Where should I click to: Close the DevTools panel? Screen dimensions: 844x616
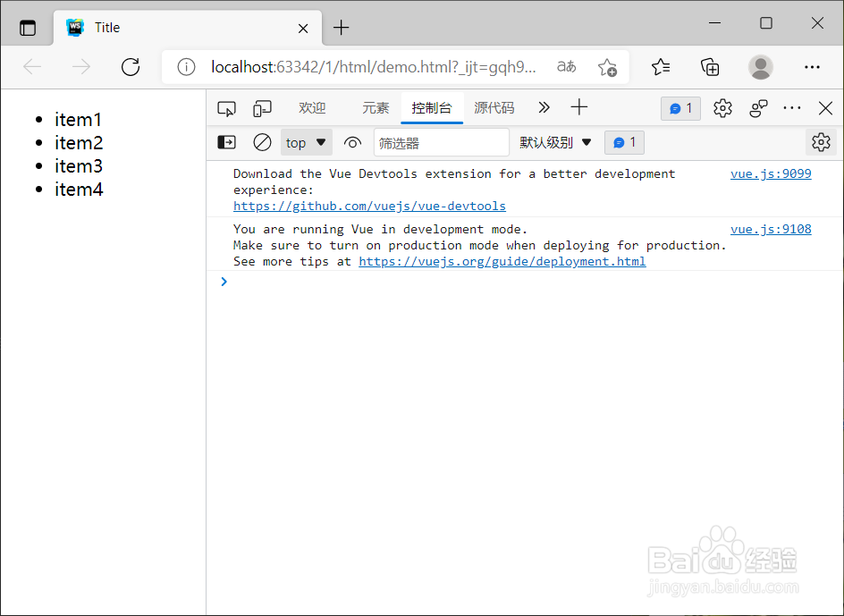click(x=825, y=108)
